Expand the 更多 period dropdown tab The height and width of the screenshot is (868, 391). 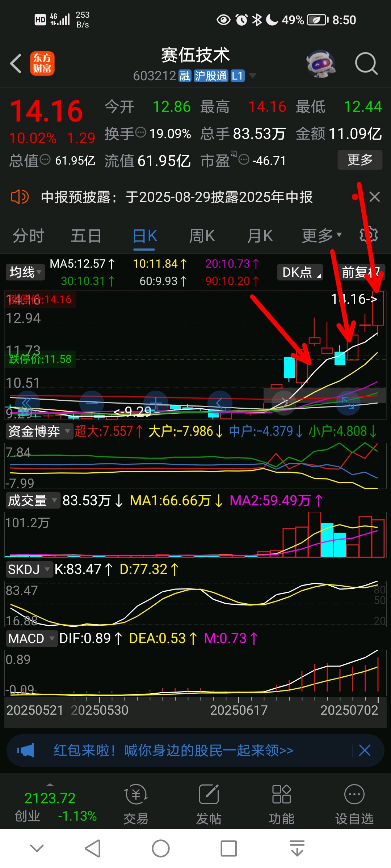coord(321,235)
